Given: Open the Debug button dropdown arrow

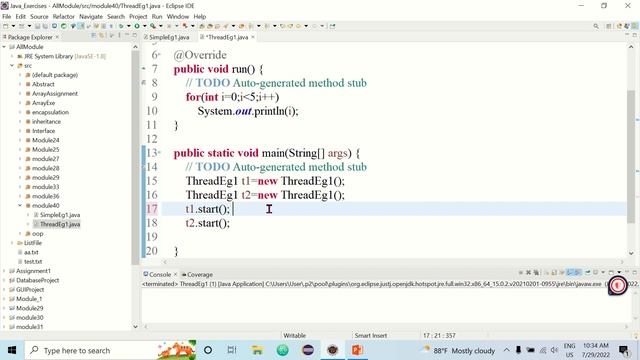Looking at the screenshot, I should [129, 26].
